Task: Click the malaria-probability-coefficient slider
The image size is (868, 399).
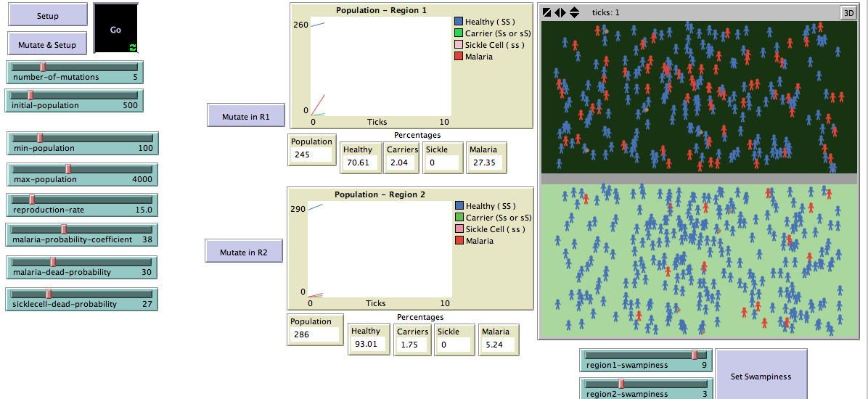Action: 81,234
